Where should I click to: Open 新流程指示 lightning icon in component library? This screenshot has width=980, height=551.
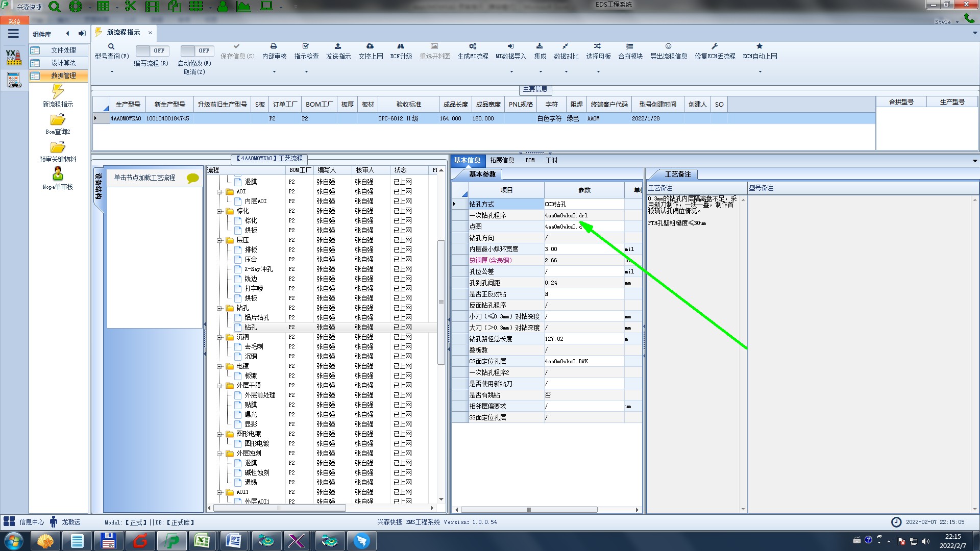58,91
